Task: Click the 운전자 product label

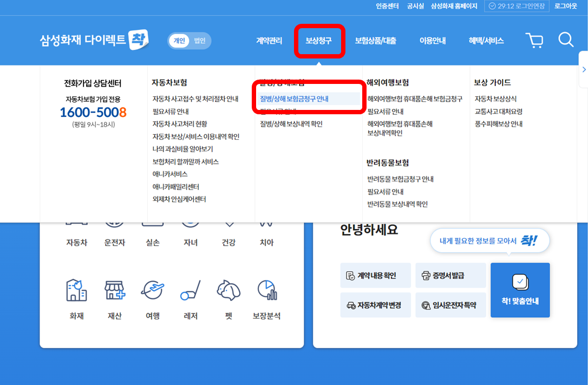Action: coord(114,243)
